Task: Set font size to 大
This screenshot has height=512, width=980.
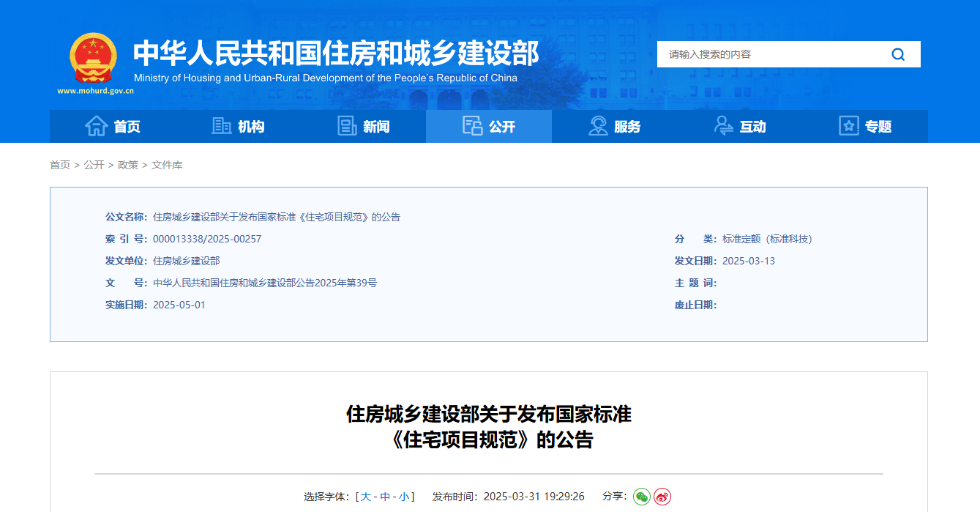Action: (366, 497)
